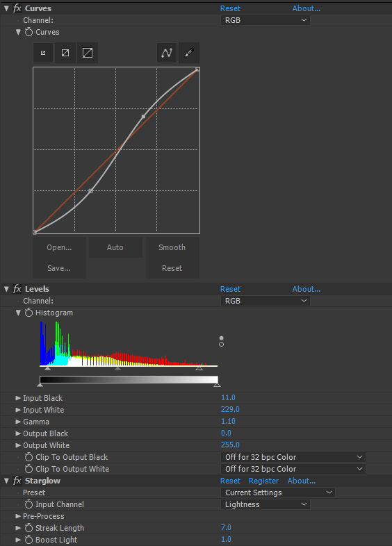This screenshot has height=546, width=392.
Task: Click the Gamma value 1.10
Action: tap(228, 422)
